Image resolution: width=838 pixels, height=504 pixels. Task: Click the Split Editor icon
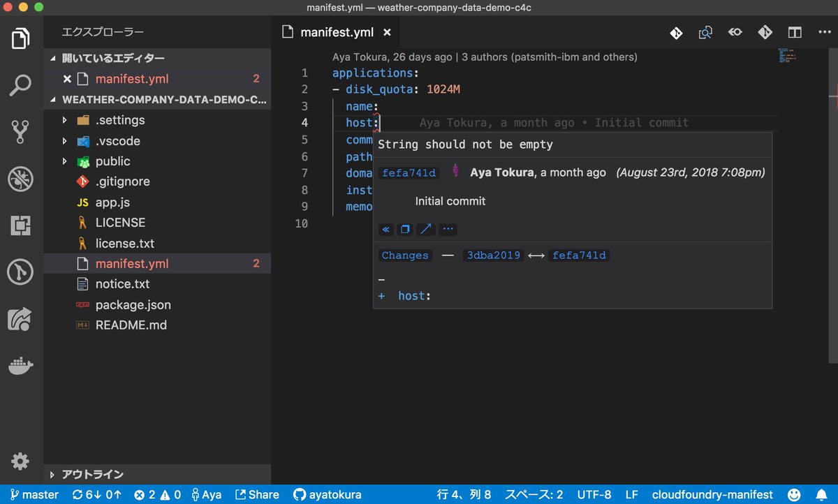pyautogui.click(x=795, y=32)
